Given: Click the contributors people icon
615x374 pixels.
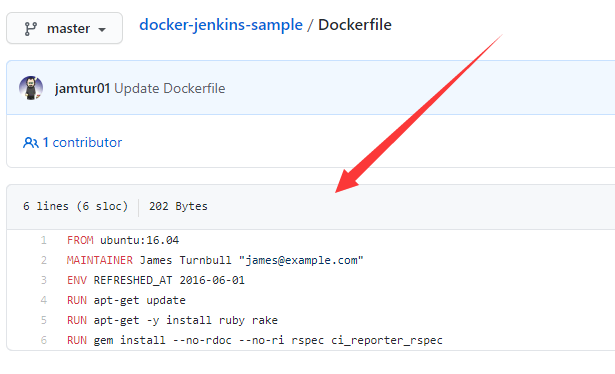Looking at the screenshot, I should pos(31,142).
